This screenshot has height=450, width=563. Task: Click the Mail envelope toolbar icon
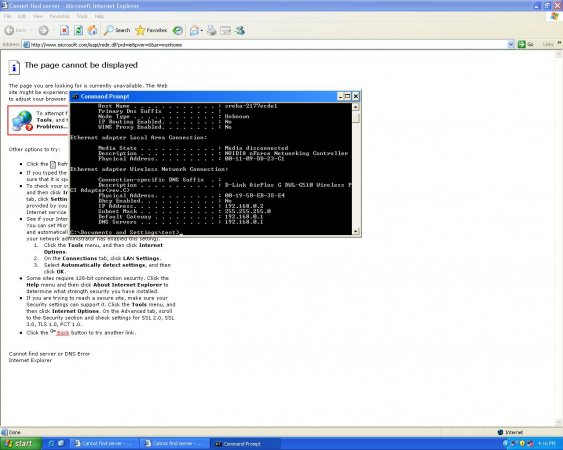click(194, 31)
